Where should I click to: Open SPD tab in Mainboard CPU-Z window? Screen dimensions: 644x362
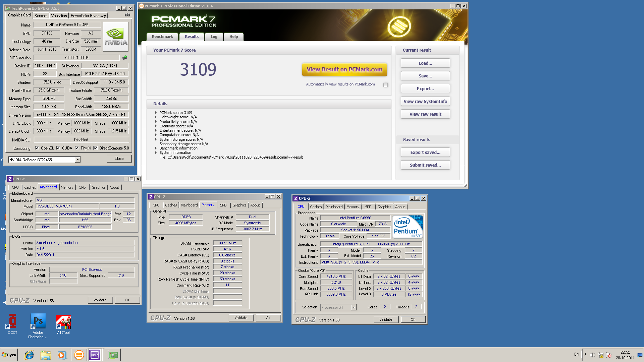pyautogui.click(x=83, y=187)
